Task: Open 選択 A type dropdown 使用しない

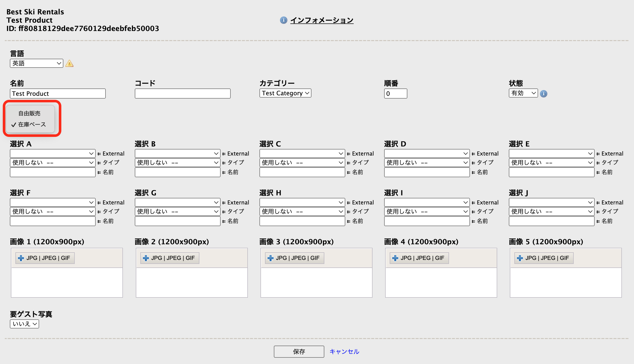Action: pos(52,163)
